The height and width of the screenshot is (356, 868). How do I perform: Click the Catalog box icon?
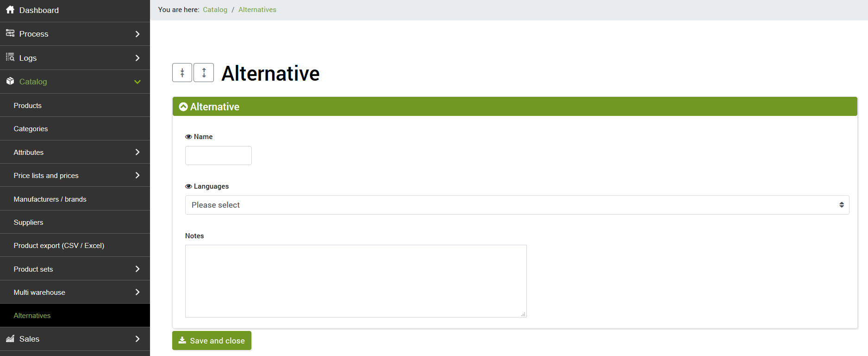tap(10, 81)
